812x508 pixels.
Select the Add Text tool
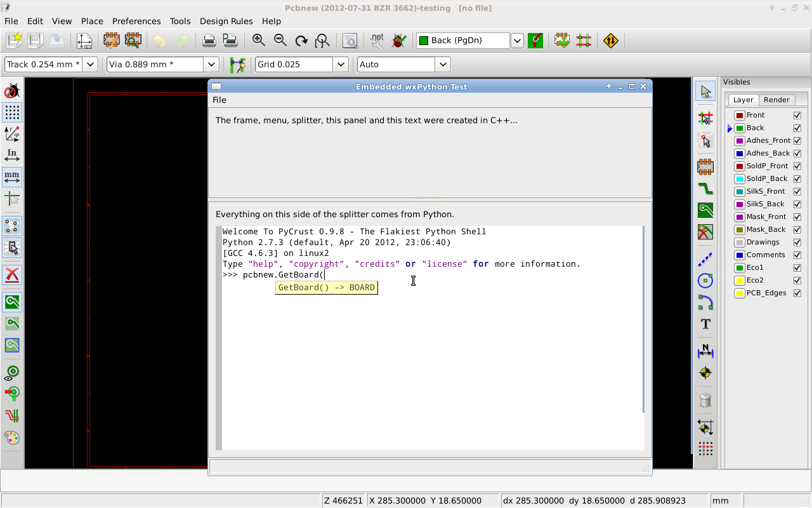tap(705, 324)
